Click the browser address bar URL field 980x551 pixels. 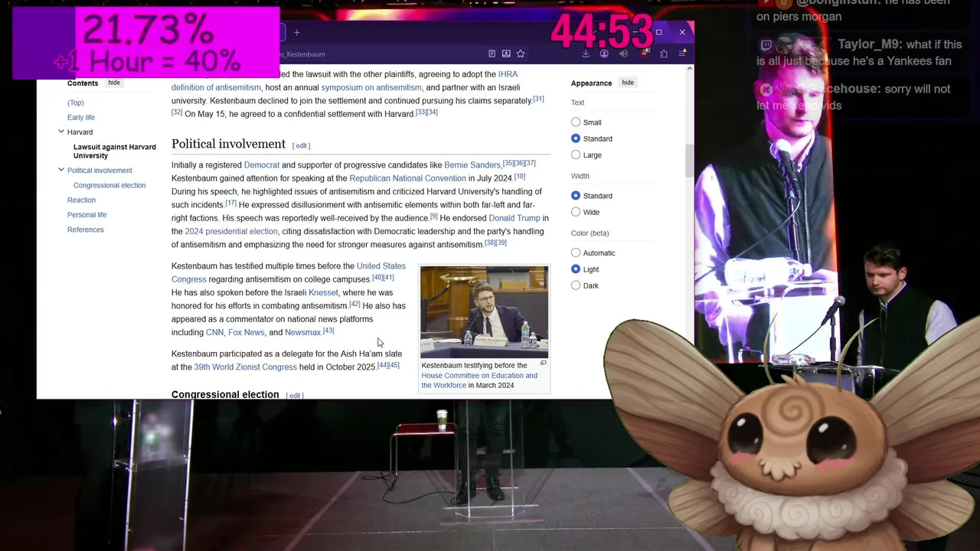coord(383,54)
